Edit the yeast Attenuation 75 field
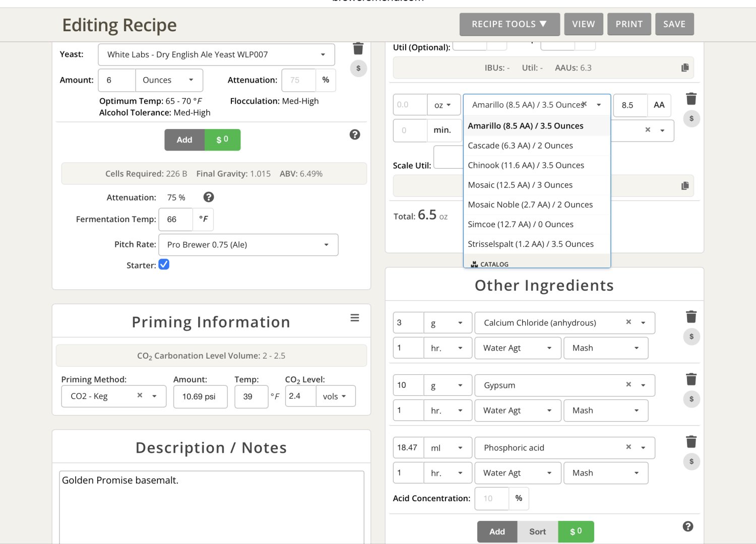The width and height of the screenshot is (756, 544). pyautogui.click(x=298, y=80)
